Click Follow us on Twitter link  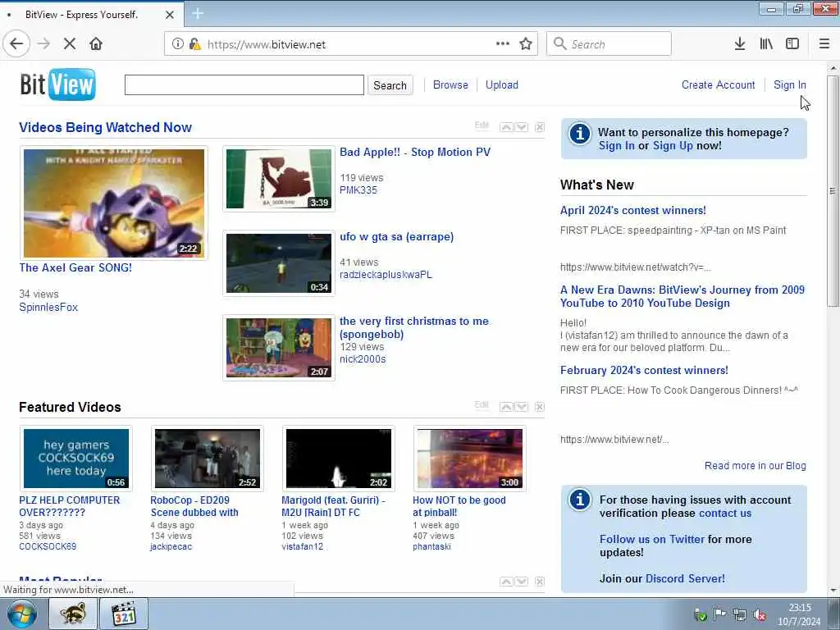652,540
